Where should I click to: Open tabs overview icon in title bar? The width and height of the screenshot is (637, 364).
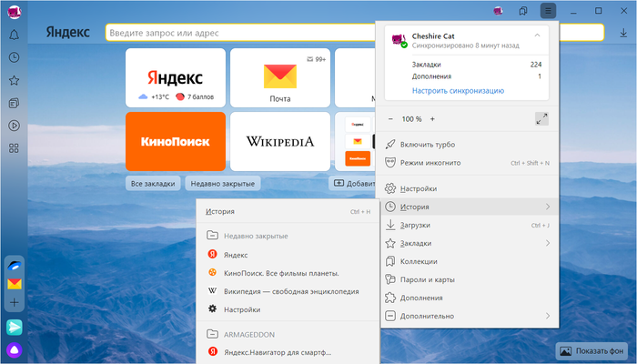coord(523,11)
